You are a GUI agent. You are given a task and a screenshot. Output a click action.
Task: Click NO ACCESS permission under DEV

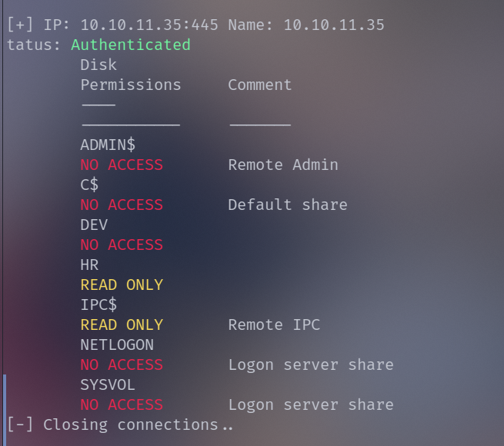pos(122,245)
